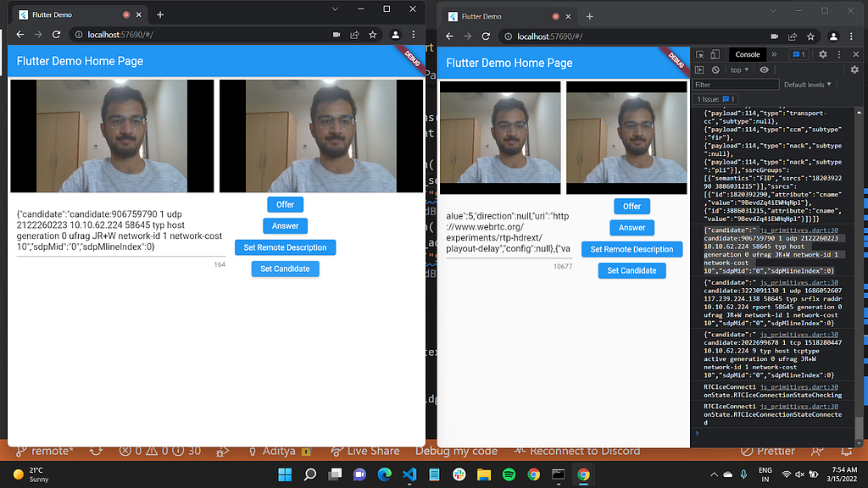Bookmark page star in left browser window
The image size is (868, 488).
pos(373,34)
